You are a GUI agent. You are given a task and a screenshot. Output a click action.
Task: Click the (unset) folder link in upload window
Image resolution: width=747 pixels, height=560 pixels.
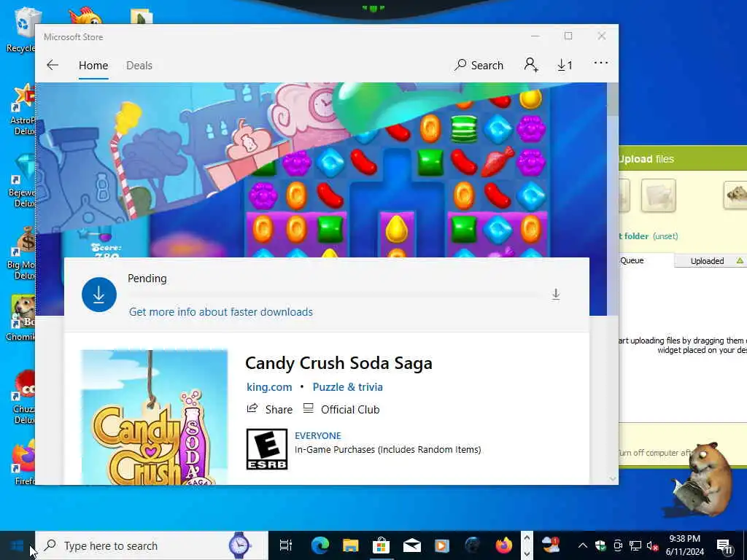pyautogui.click(x=665, y=236)
